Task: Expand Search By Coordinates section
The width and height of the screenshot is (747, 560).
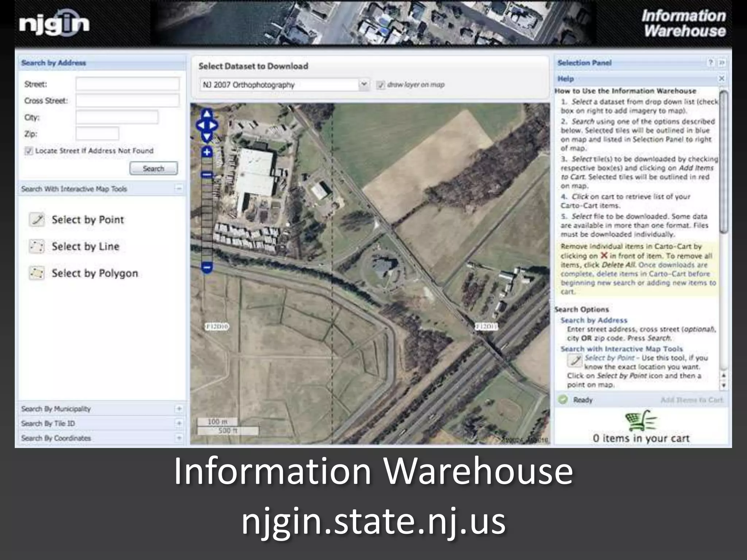Action: 179,438
